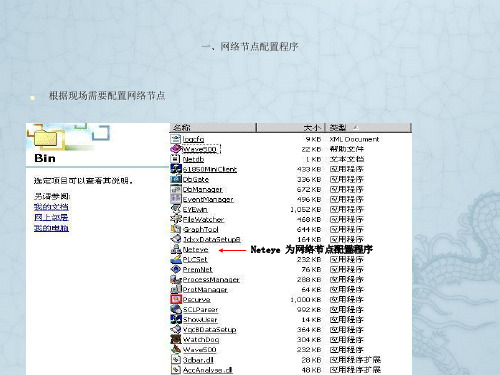
Task: Click the '1,000 KB' size cell
Action: (x=306, y=299)
